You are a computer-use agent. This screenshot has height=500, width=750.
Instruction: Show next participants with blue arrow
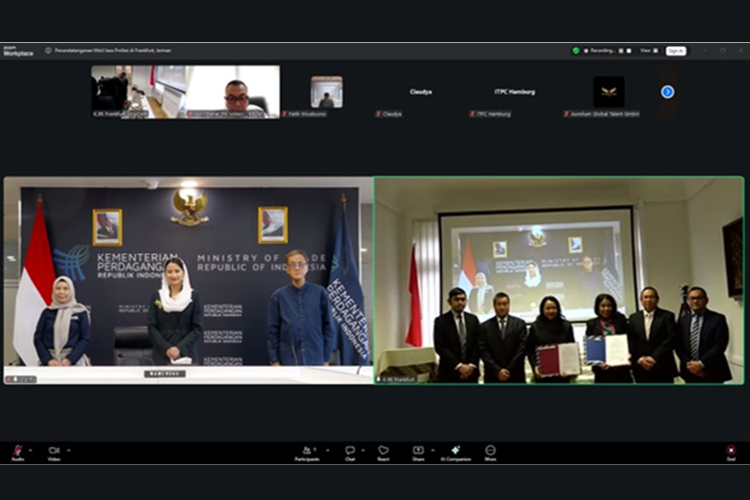pos(667,92)
